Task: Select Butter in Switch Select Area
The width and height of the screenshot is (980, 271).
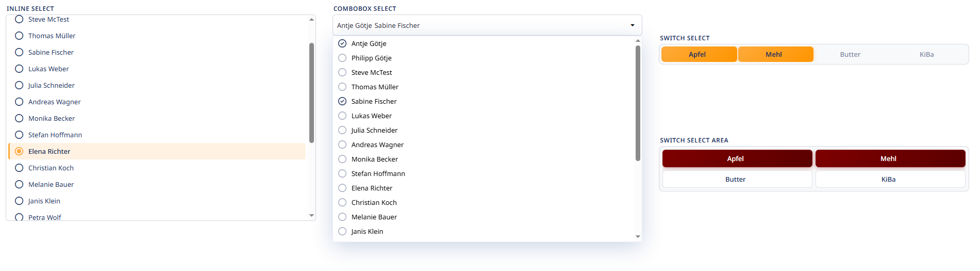Action: click(x=737, y=179)
